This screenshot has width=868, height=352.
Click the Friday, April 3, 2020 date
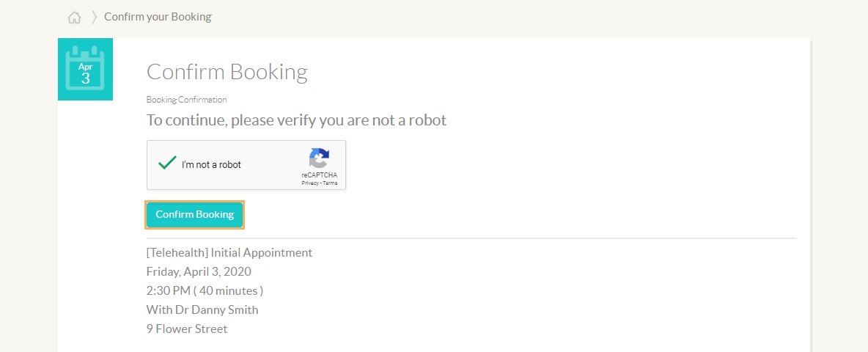(x=199, y=272)
